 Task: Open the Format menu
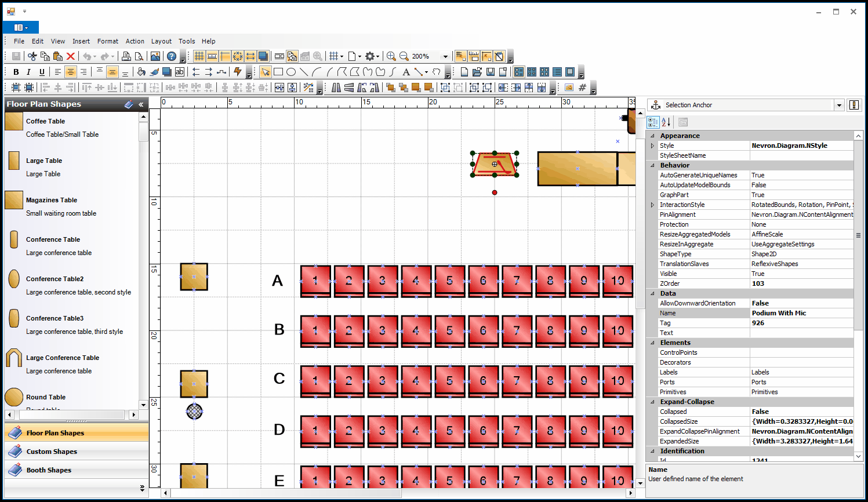108,41
